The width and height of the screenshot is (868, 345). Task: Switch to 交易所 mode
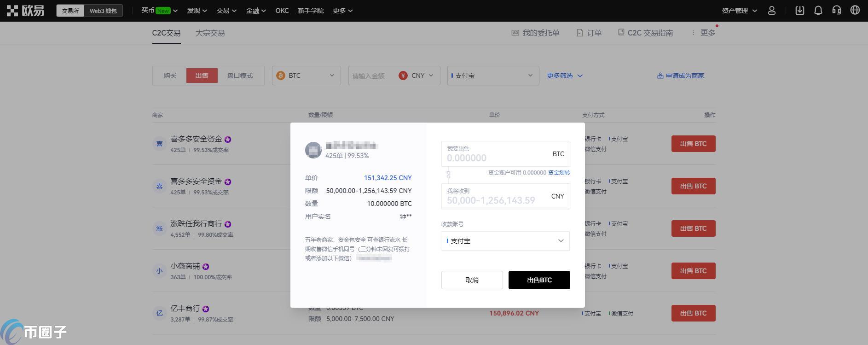pos(70,11)
